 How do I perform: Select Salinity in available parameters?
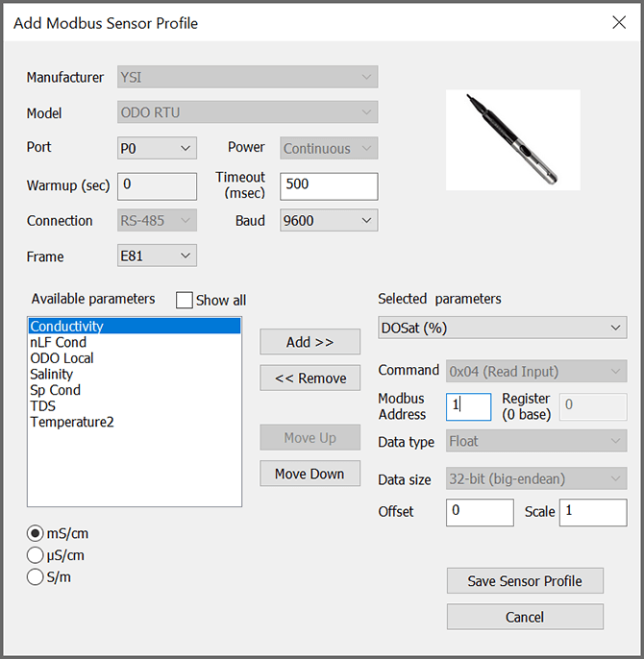click(135, 374)
